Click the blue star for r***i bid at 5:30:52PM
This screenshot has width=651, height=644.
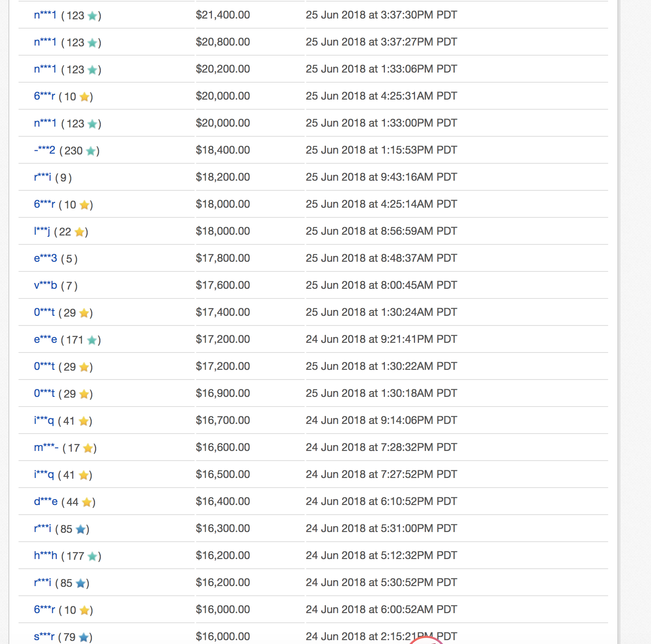pyautogui.click(x=81, y=583)
